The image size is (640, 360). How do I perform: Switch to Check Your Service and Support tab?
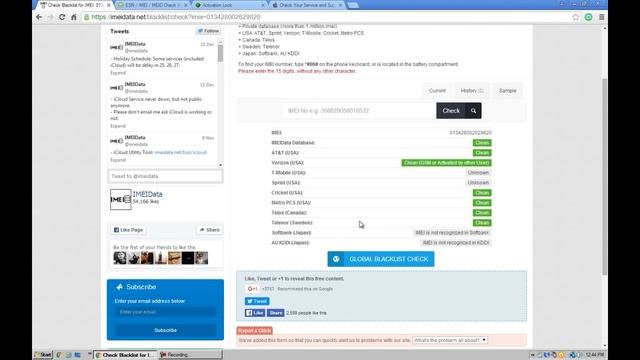[306, 5]
